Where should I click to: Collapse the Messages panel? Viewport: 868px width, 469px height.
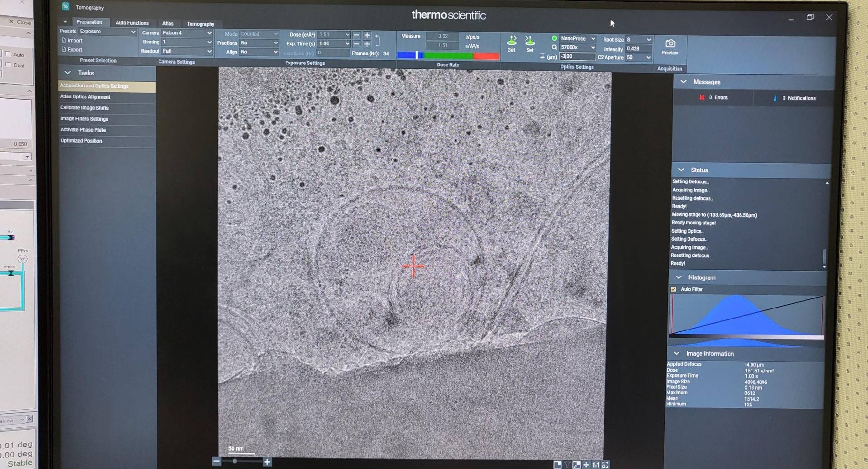[x=683, y=81]
